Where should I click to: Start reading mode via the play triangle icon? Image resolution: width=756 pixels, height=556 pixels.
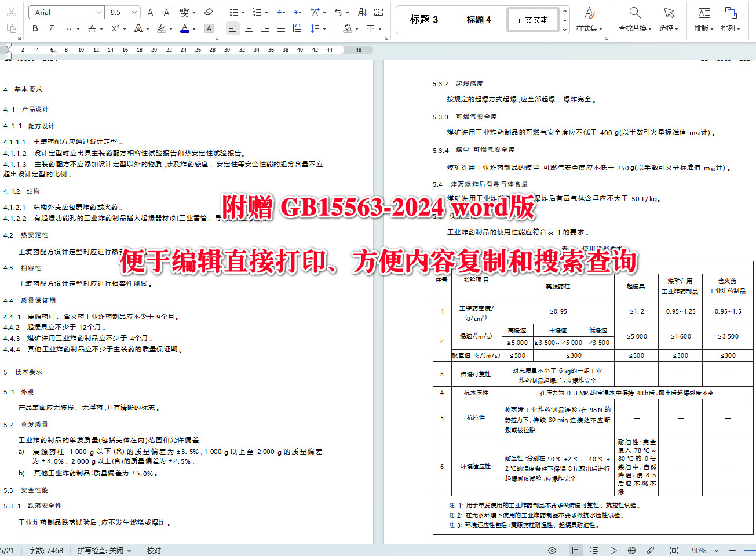[x=613, y=550]
